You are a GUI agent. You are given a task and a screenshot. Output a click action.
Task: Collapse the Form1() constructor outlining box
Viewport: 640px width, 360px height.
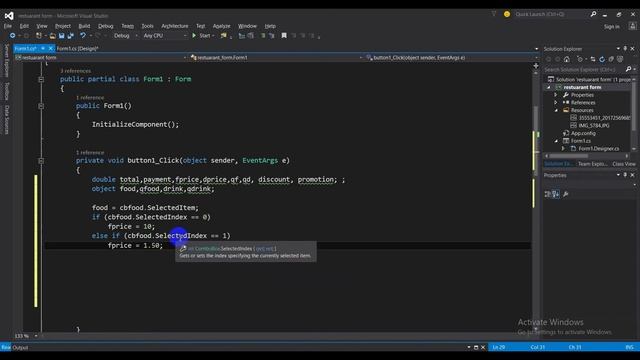point(41,106)
